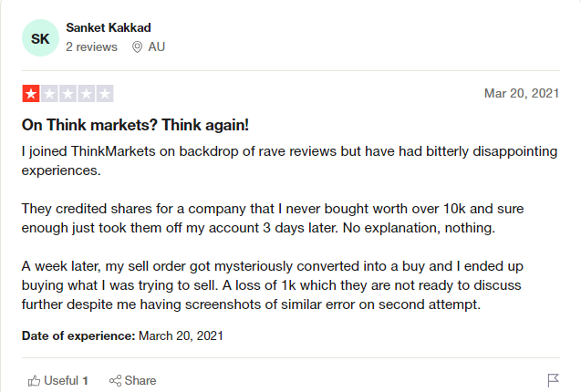Click the review body first paragraph
The width and height of the screenshot is (581, 392).
pos(289,160)
